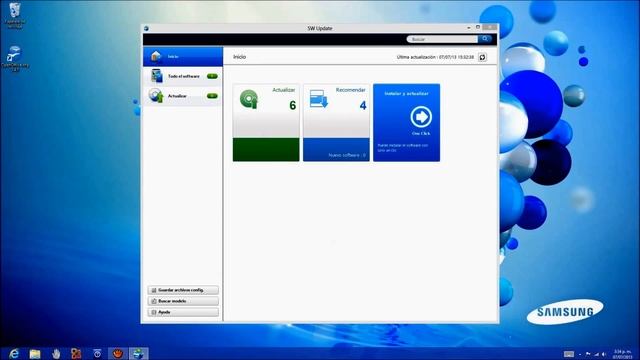Open the Actualizar tile showing 6 updates
640x360 pixels.
pos(266,122)
